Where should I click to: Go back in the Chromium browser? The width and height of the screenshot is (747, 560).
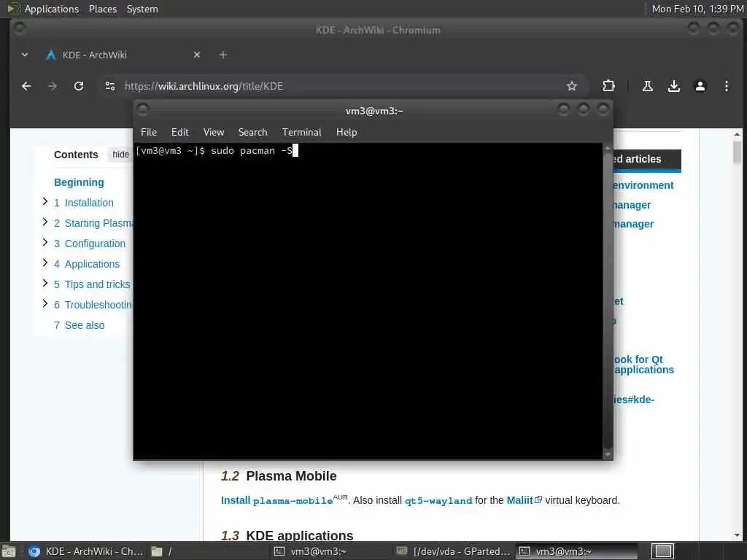coord(26,86)
